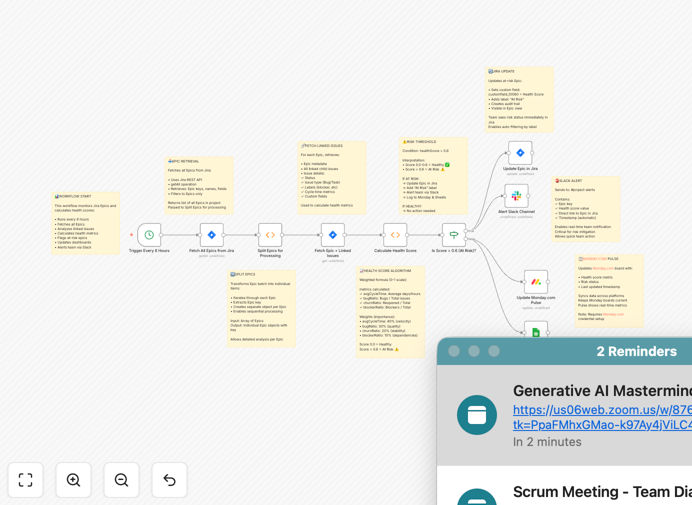
Task: Open the Alert Slack Channel node
Action: pos(516,196)
